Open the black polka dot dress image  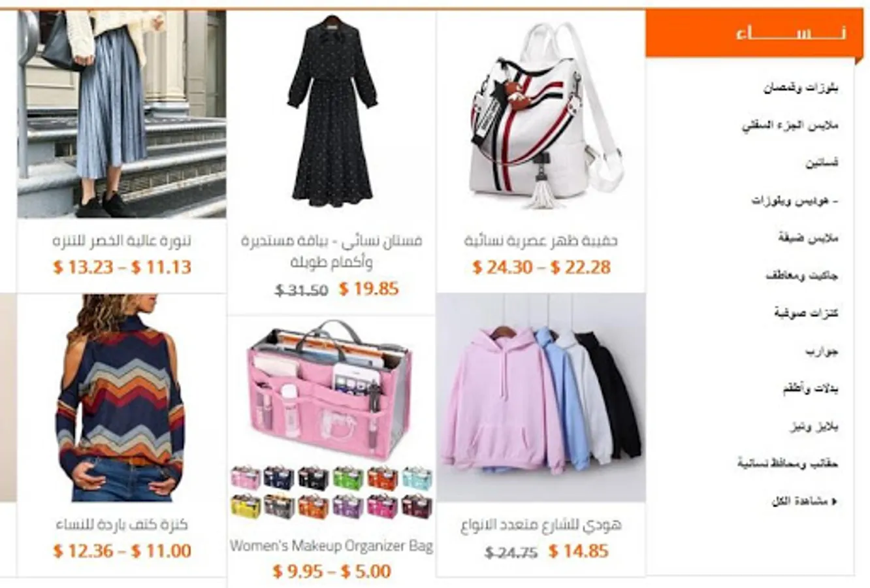332,115
